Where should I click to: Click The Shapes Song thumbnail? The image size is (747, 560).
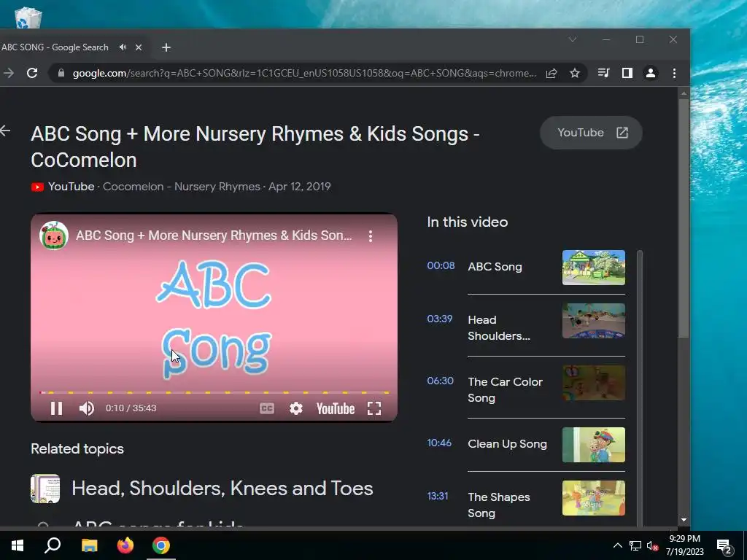tap(594, 498)
